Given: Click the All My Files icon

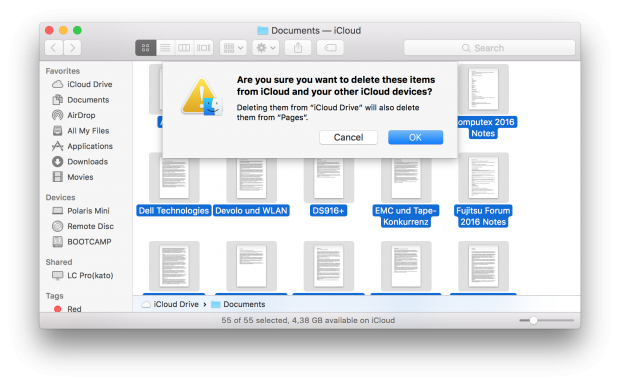Looking at the screenshot, I should pyautogui.click(x=58, y=130).
